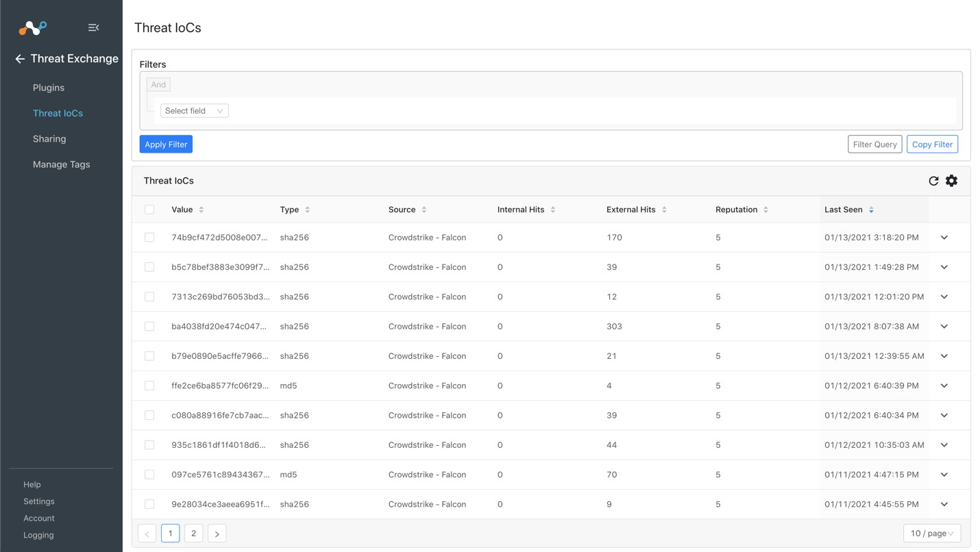Viewport: 980px width, 552px height.
Task: Open Sharing in the sidebar
Action: 49,139
